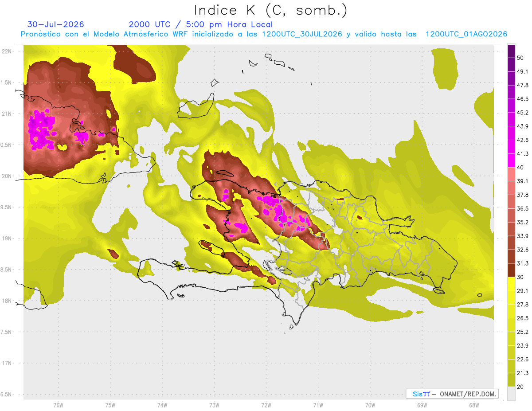Click the '71W' longitude axis label
The width and height of the screenshot is (532, 411).
pyautogui.click(x=318, y=405)
